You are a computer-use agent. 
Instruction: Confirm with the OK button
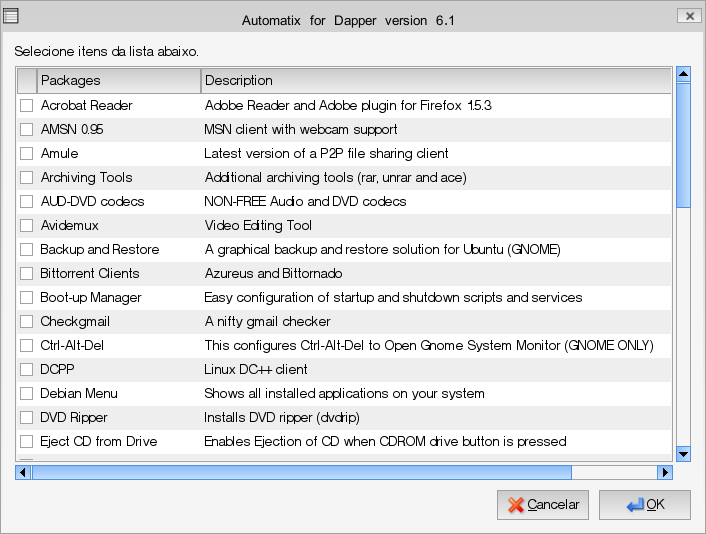[646, 505]
